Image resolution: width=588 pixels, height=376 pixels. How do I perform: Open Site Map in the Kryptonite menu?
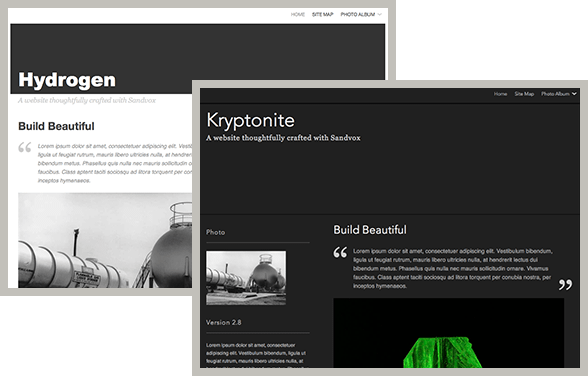(x=524, y=94)
